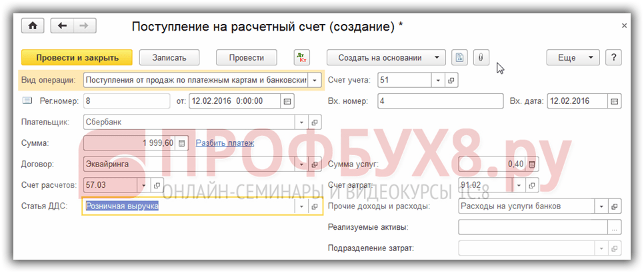Close the document form

(624, 25)
